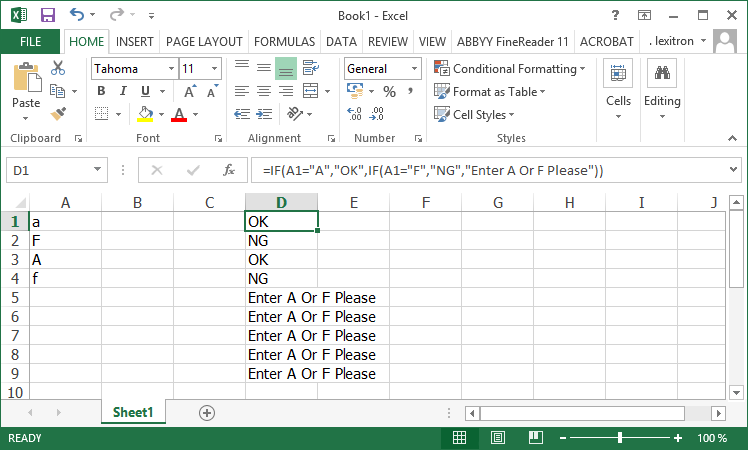748x450 pixels.
Task: Open the Orientation text rotation tool
Action: 294,114
